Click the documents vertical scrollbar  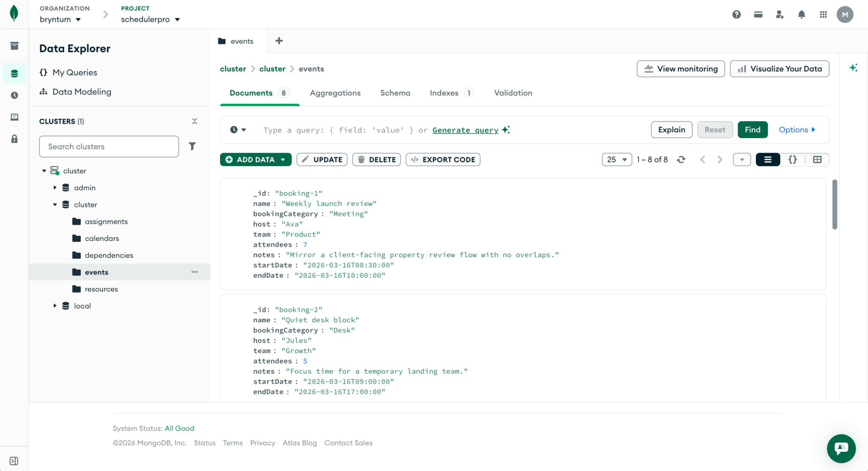tap(835, 204)
